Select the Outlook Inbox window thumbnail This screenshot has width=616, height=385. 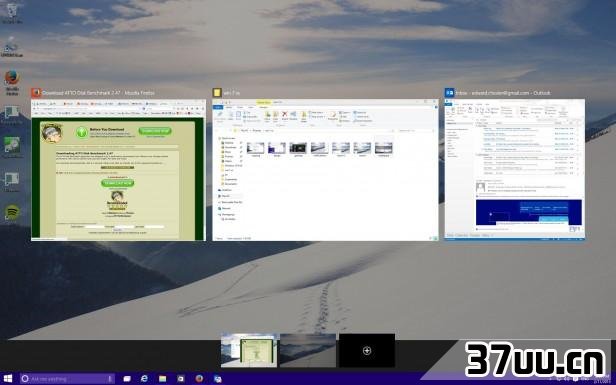[515, 169]
